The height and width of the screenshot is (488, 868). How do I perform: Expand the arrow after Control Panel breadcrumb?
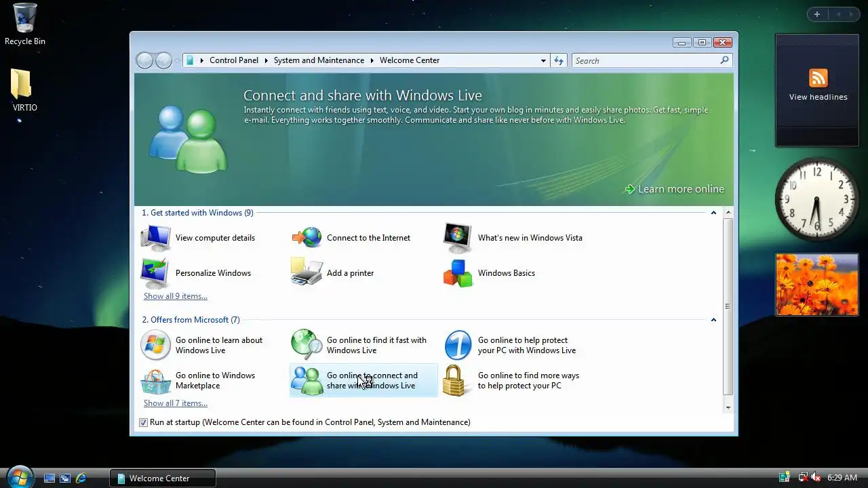(267, 60)
